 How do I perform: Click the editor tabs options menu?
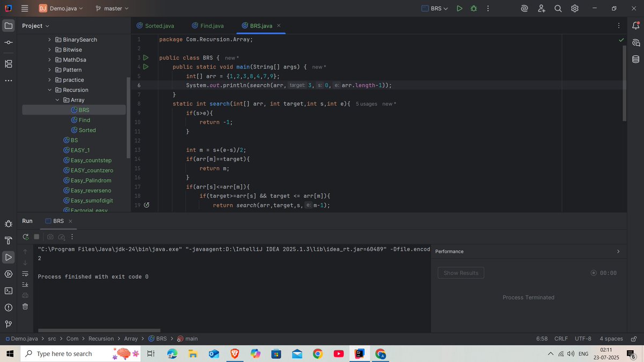click(619, 25)
